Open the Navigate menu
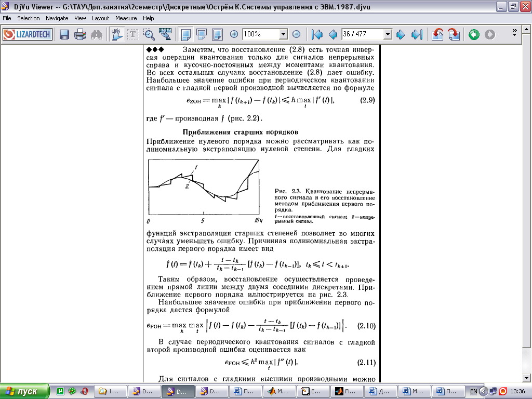The height and width of the screenshot is (399, 532). tap(57, 18)
